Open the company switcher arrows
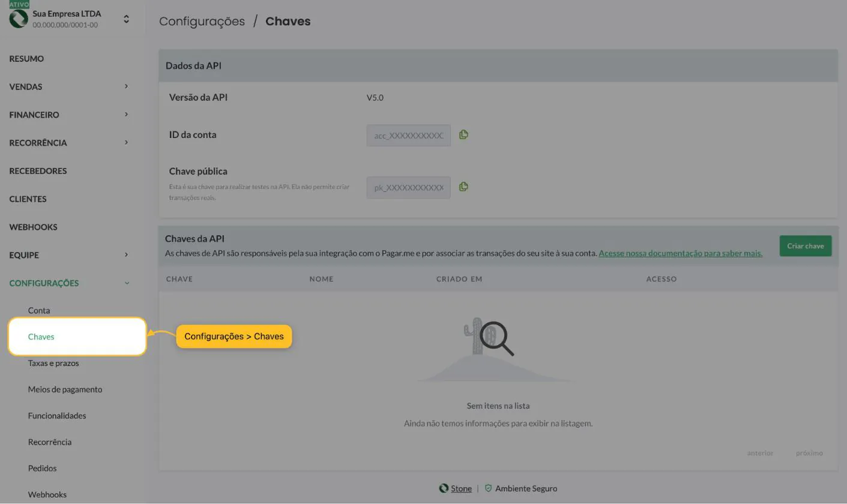 [126, 19]
